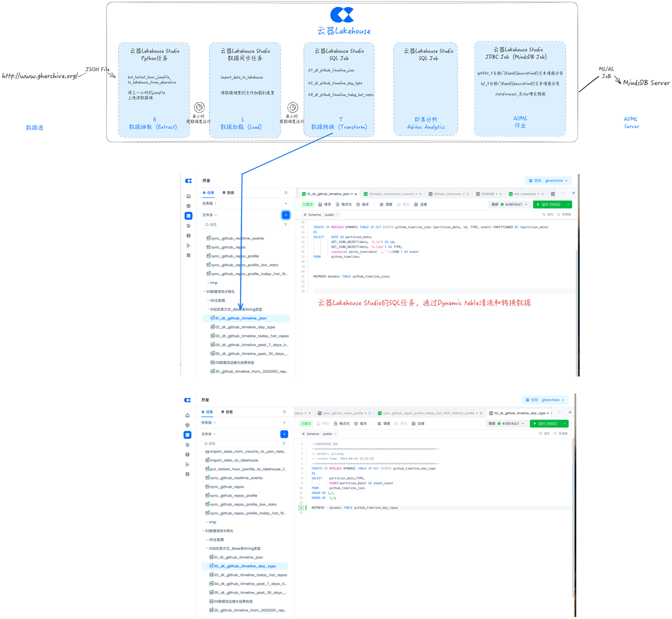Click green run-line gutter icon beside REFRESH statement
The height and width of the screenshot is (619, 672).
(301, 508)
